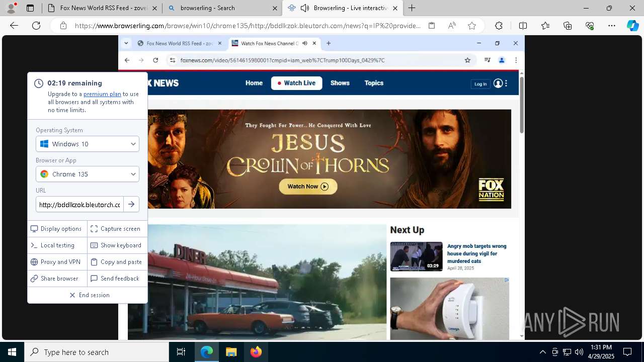Image resolution: width=644 pixels, height=362 pixels.
Task: Click Fox News Log In button
Action: click(480, 84)
